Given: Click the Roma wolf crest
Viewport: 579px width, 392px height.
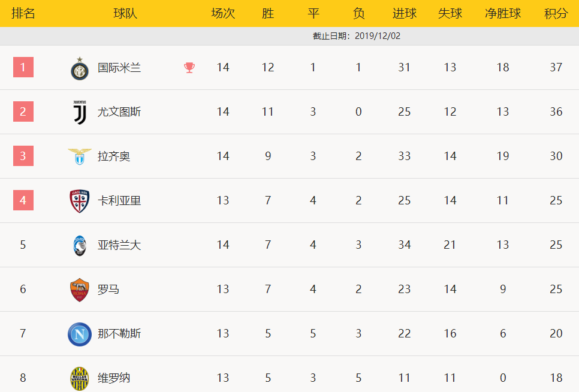Looking at the screenshot, I should point(79,290).
